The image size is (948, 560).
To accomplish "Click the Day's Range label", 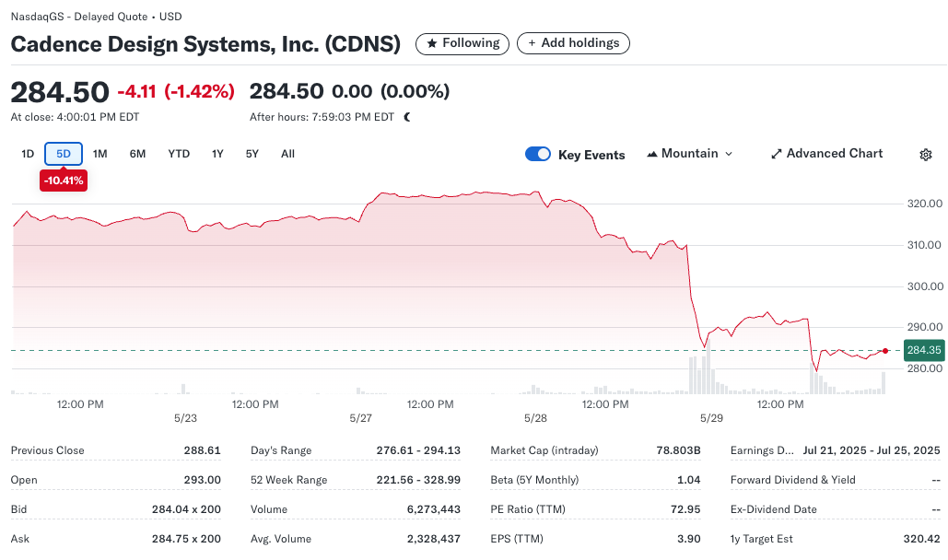I will 281,450.
